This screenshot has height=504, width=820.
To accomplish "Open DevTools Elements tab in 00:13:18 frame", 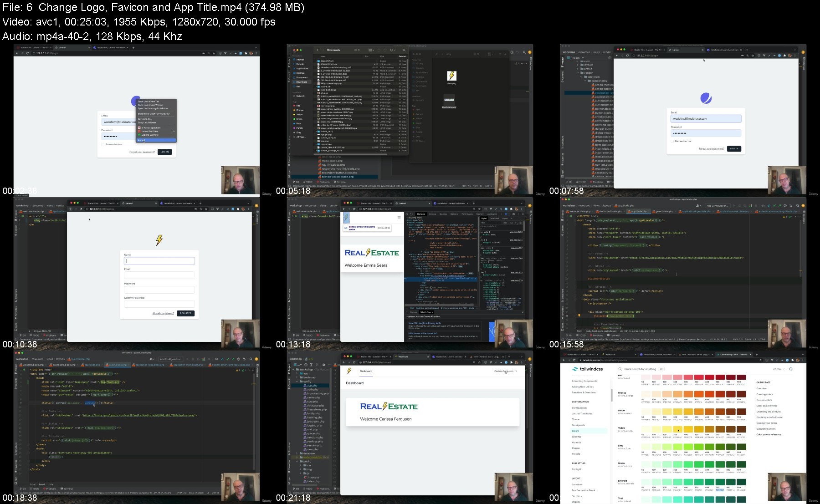I will [421, 214].
